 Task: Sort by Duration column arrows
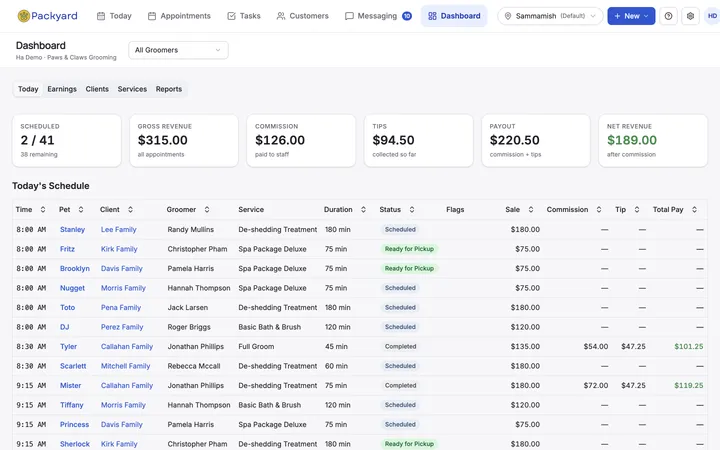[x=363, y=209]
